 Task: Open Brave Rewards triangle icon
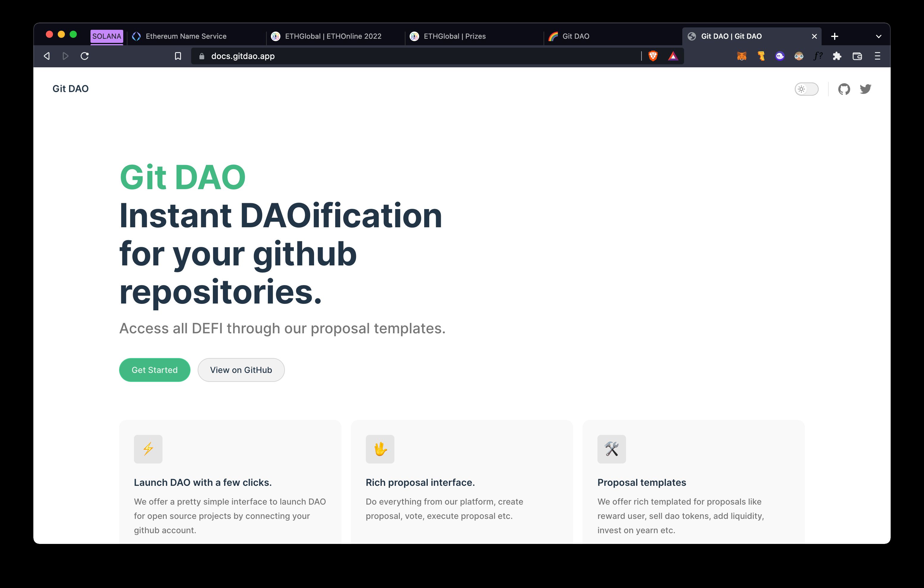click(673, 57)
